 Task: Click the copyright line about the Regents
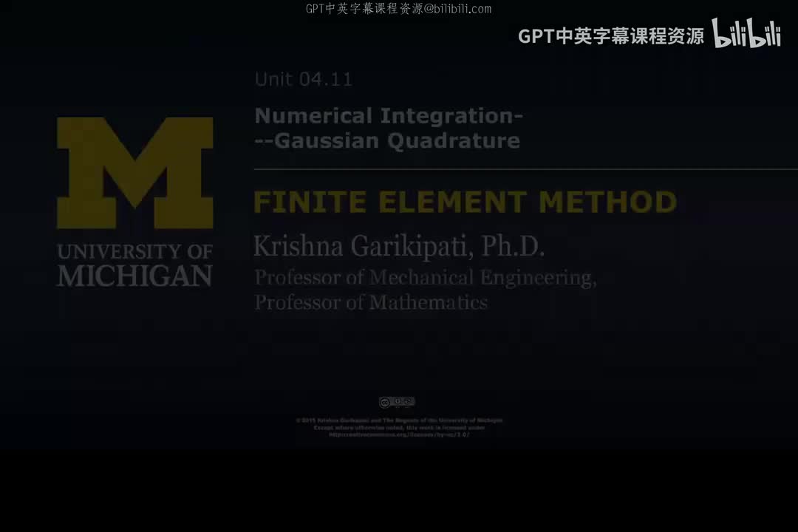(x=399, y=420)
